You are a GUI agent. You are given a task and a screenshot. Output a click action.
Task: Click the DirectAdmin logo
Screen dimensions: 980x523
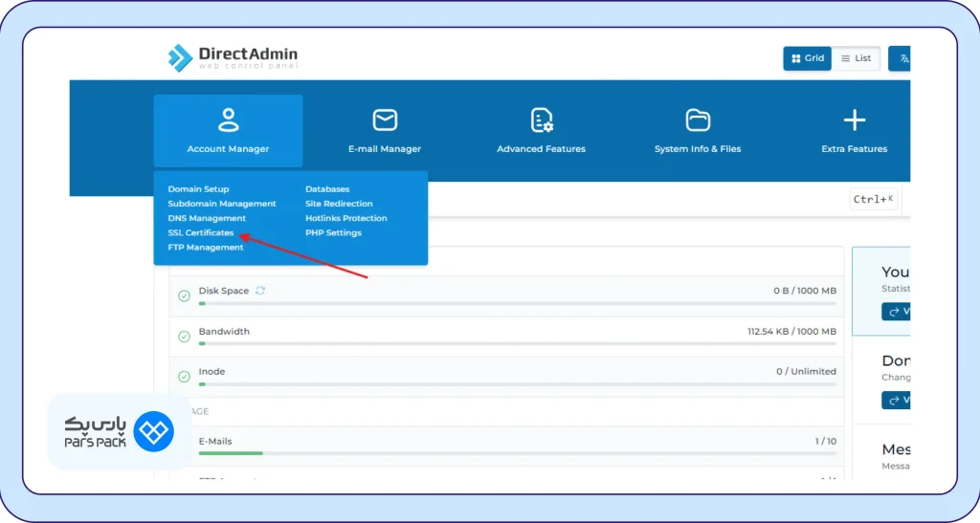[x=233, y=58]
